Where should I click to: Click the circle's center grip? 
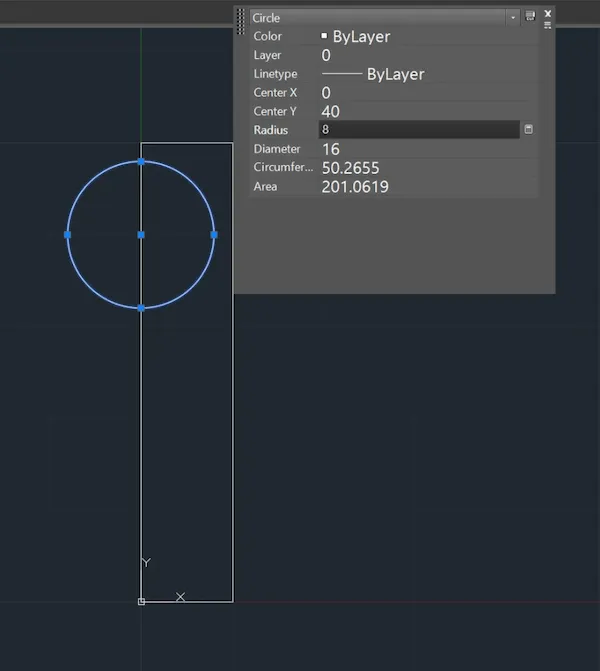141,235
